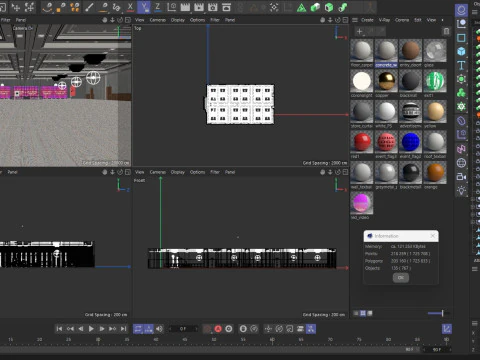Select the copper material thumbnail
The image size is (480, 360).
[x=386, y=81]
